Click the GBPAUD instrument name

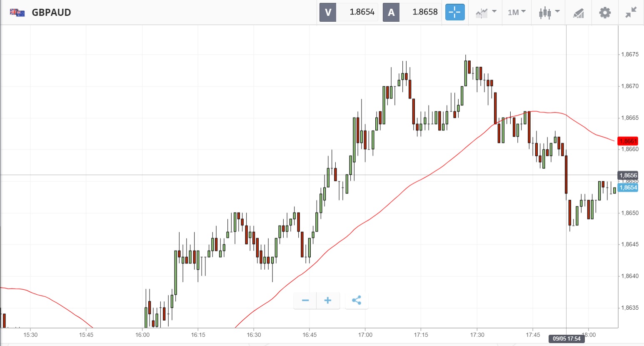click(x=51, y=13)
